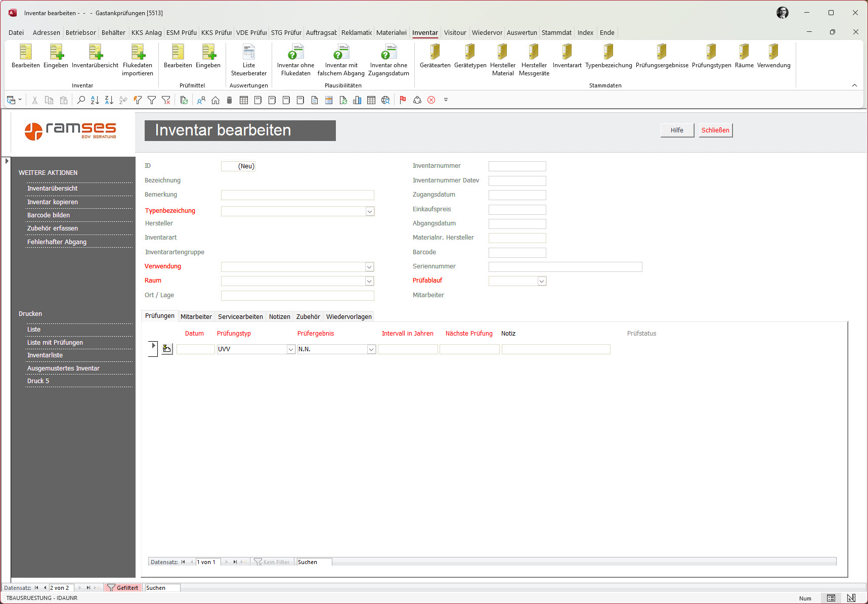Open Gerätearten master data
The height and width of the screenshot is (604, 868).
[x=435, y=56]
